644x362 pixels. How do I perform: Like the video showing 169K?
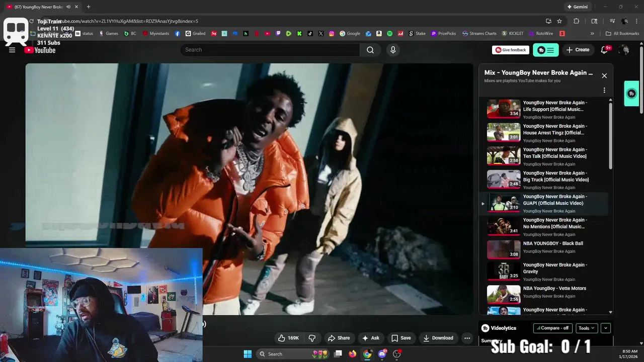pyautogui.click(x=289, y=338)
